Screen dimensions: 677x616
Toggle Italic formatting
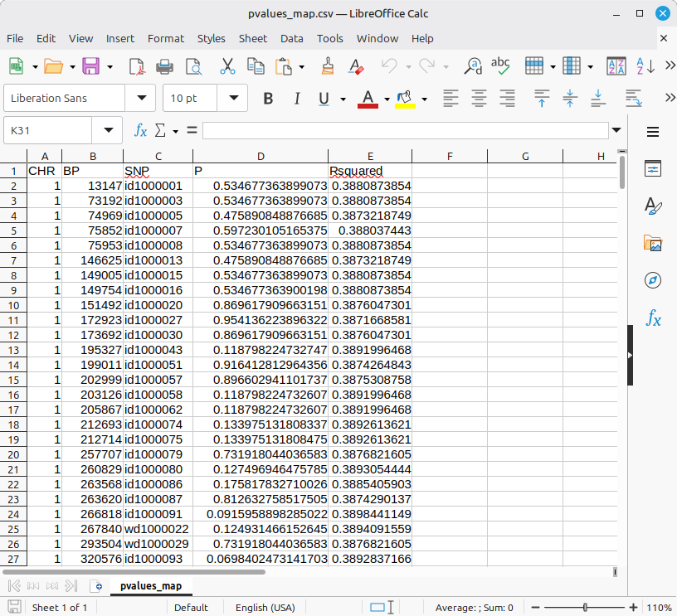[295, 99]
